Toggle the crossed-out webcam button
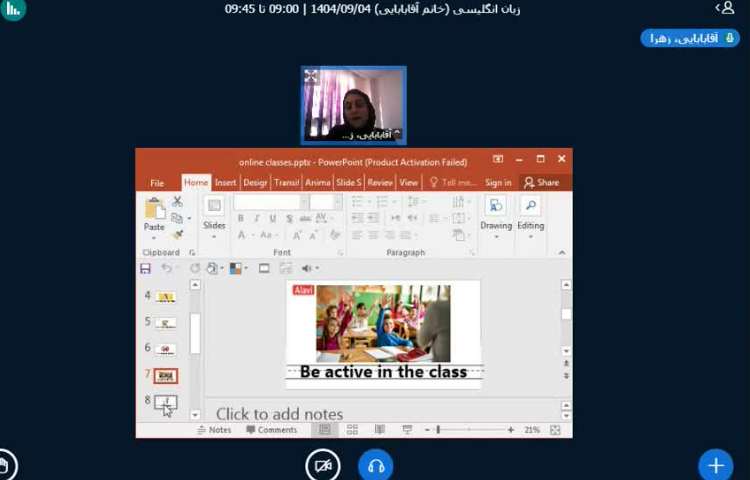 [x=323, y=465]
